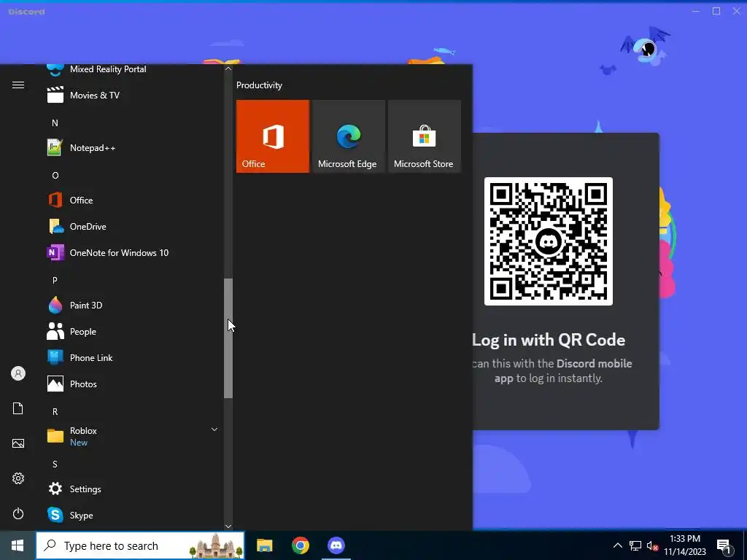The image size is (747, 560).
Task: Open Google Chrome from taskbar
Action: click(x=300, y=545)
